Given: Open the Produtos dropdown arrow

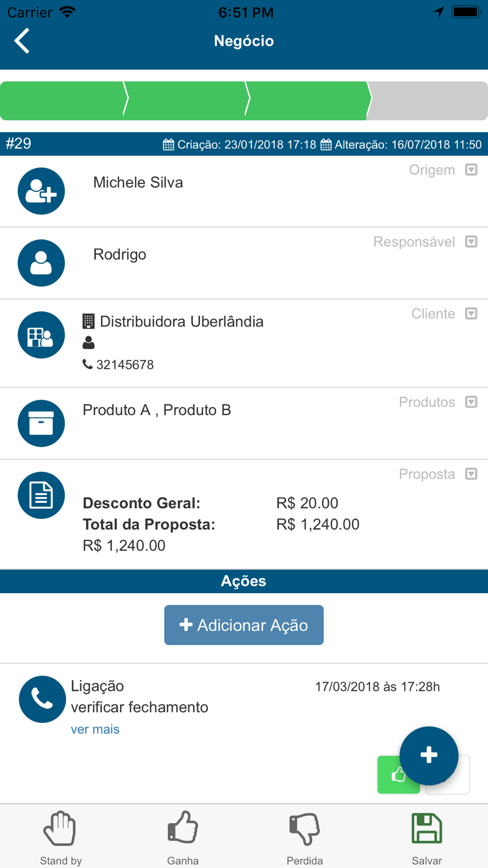Looking at the screenshot, I should coord(471,402).
